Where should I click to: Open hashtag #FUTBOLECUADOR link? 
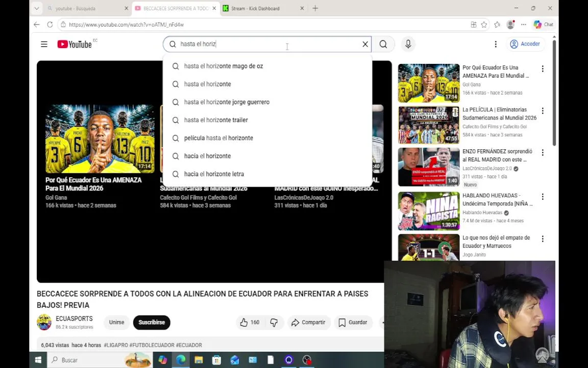point(152,345)
